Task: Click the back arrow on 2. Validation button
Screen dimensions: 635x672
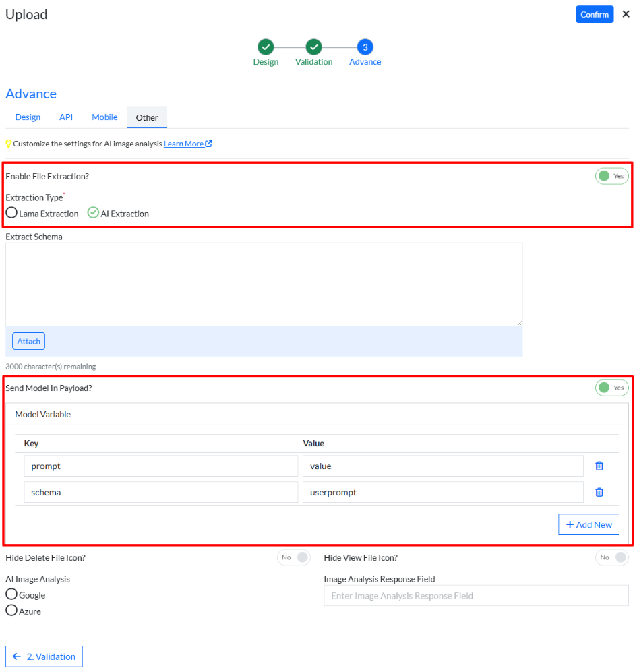Action: [15, 656]
